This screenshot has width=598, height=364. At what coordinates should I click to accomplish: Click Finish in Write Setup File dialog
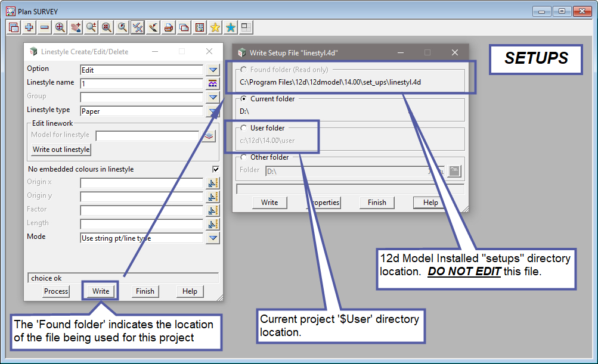coord(377,203)
